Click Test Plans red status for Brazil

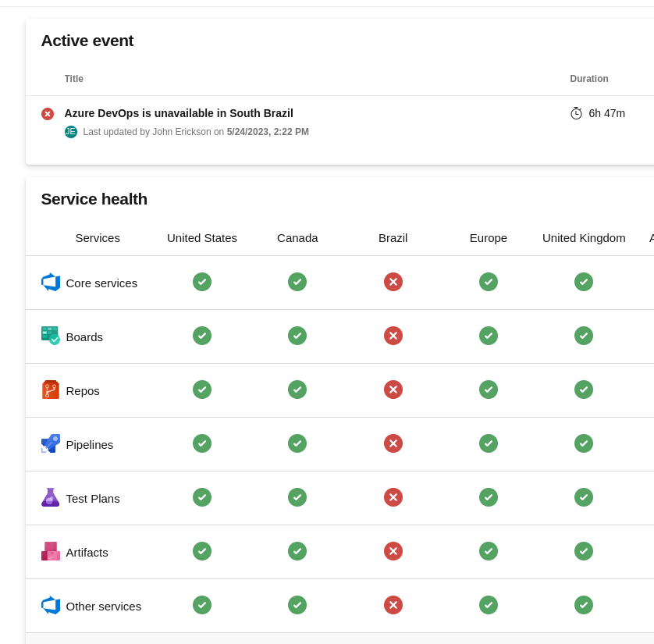[x=393, y=497]
